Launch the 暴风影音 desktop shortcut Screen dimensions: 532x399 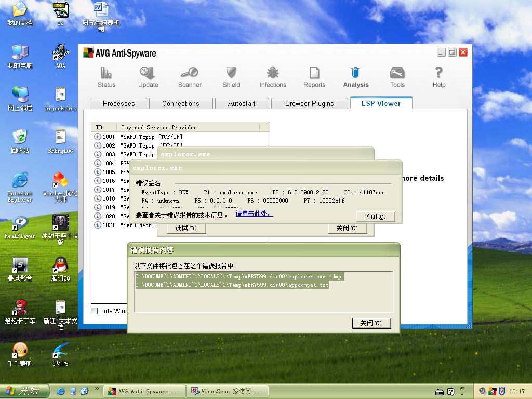pos(20,270)
